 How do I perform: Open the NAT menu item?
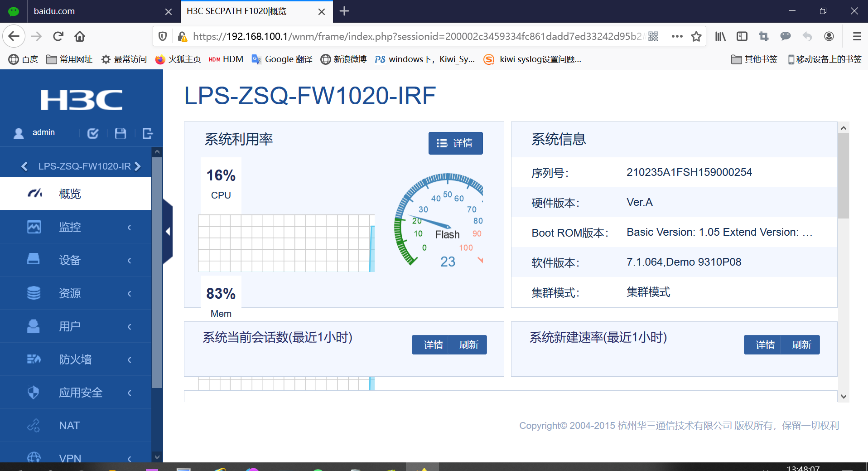pos(76,425)
